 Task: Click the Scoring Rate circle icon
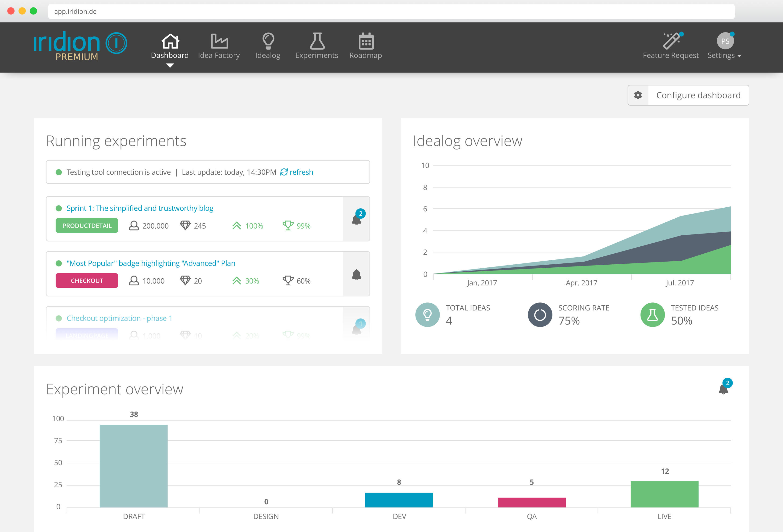pyautogui.click(x=540, y=315)
